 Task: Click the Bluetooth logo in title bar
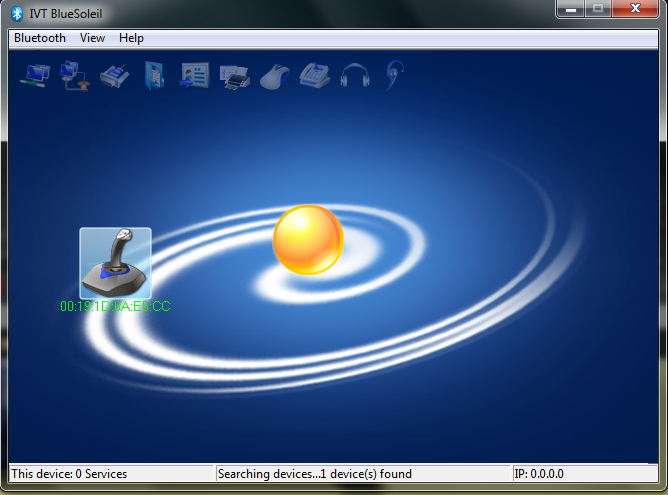(17, 14)
